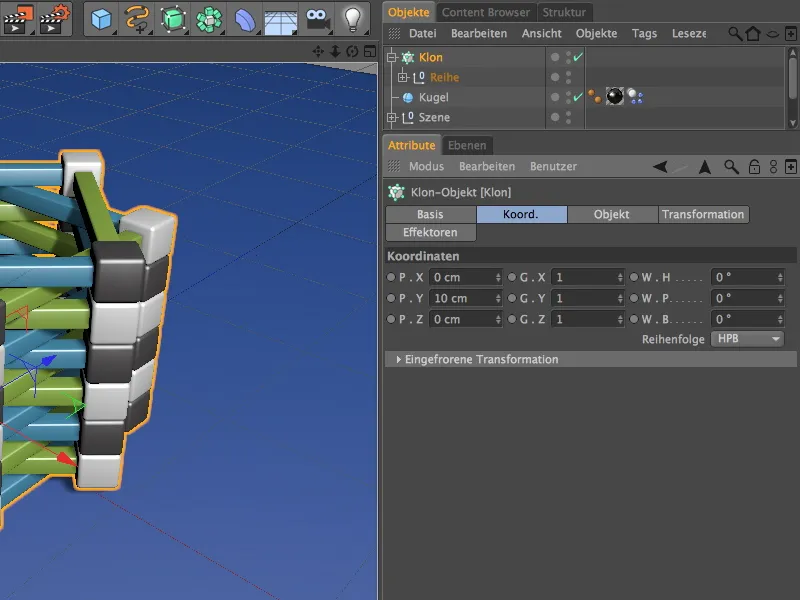Click G.Z value stepper arrows
Image resolution: width=800 pixels, height=600 pixels.
coord(620,319)
